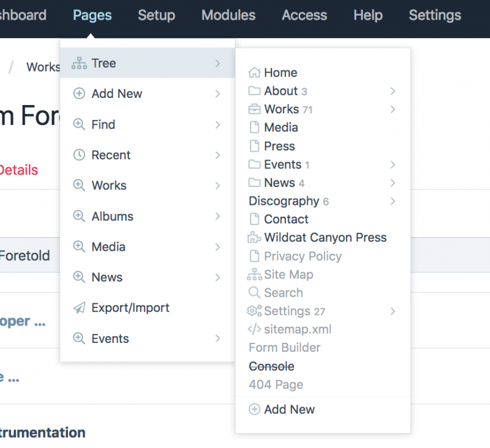
Task: Open the 404 Page entry
Action: pos(276,385)
